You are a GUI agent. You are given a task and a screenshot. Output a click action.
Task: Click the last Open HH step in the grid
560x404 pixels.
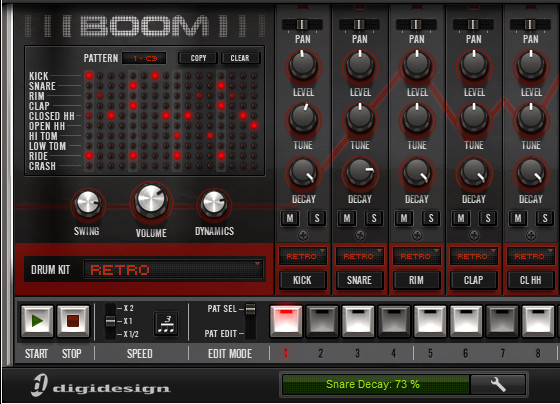[x=254, y=125]
